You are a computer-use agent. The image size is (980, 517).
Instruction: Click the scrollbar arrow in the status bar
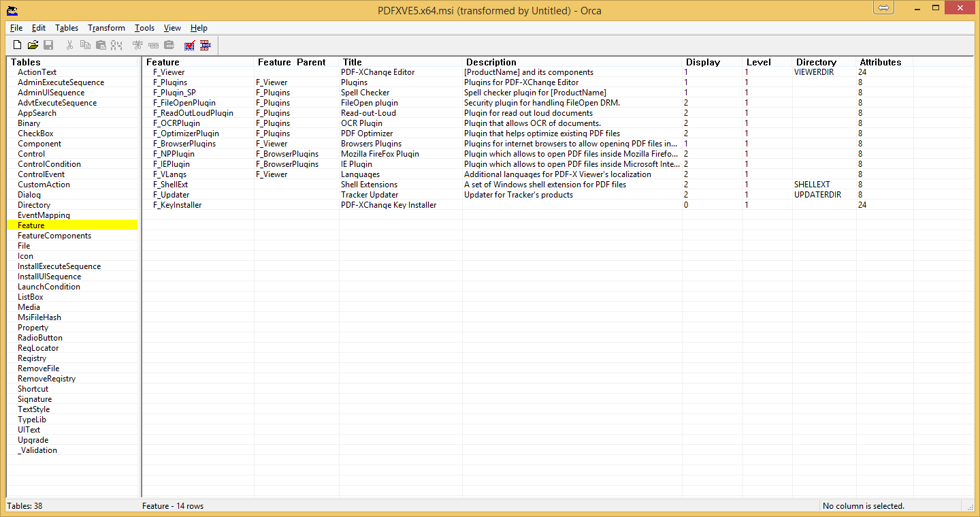click(x=972, y=506)
